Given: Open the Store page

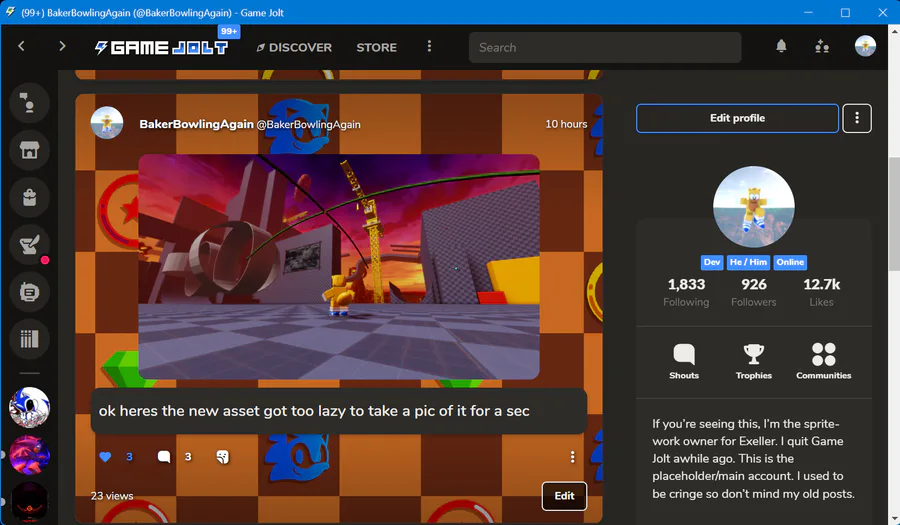Looking at the screenshot, I should click(x=377, y=48).
